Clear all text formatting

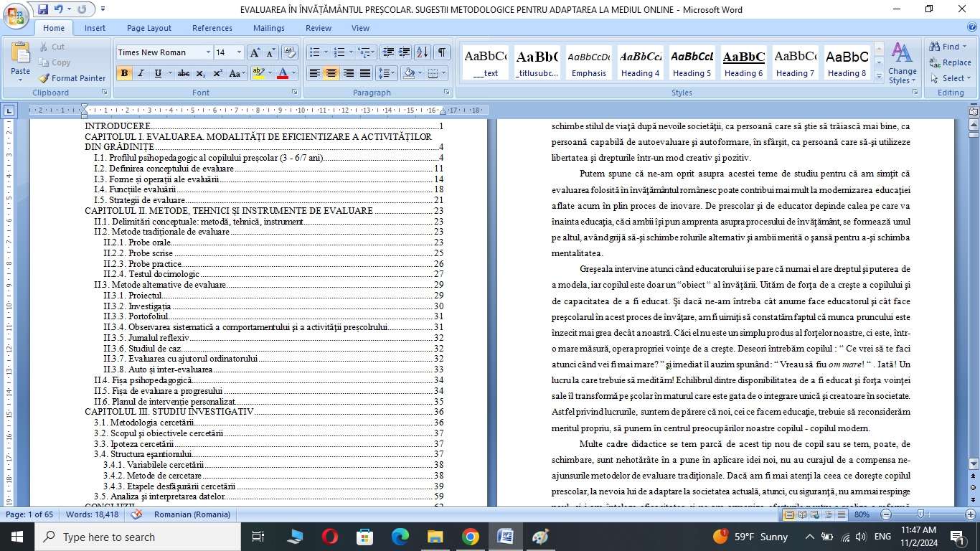(290, 52)
